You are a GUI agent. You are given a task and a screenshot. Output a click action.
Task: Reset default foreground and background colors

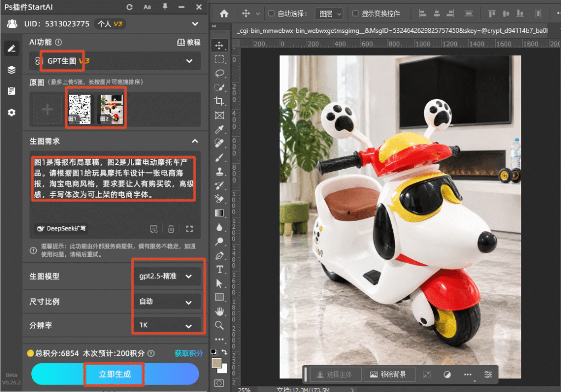point(214,352)
